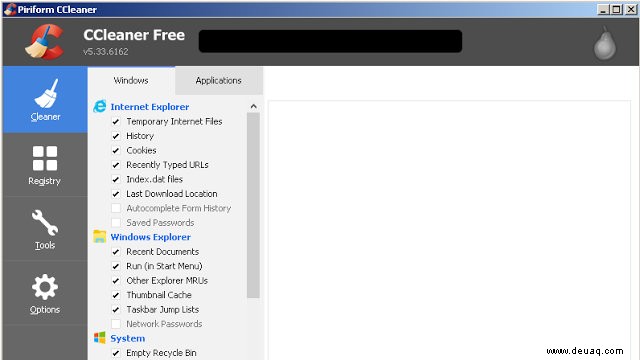
Task: Close the Piriform CCleaner window
Action: point(631,9)
